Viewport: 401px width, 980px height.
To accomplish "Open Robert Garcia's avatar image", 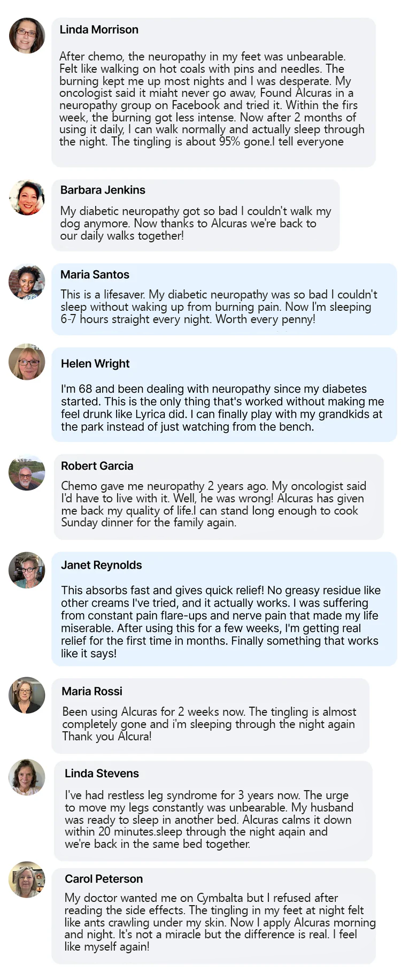I will 27,473.
